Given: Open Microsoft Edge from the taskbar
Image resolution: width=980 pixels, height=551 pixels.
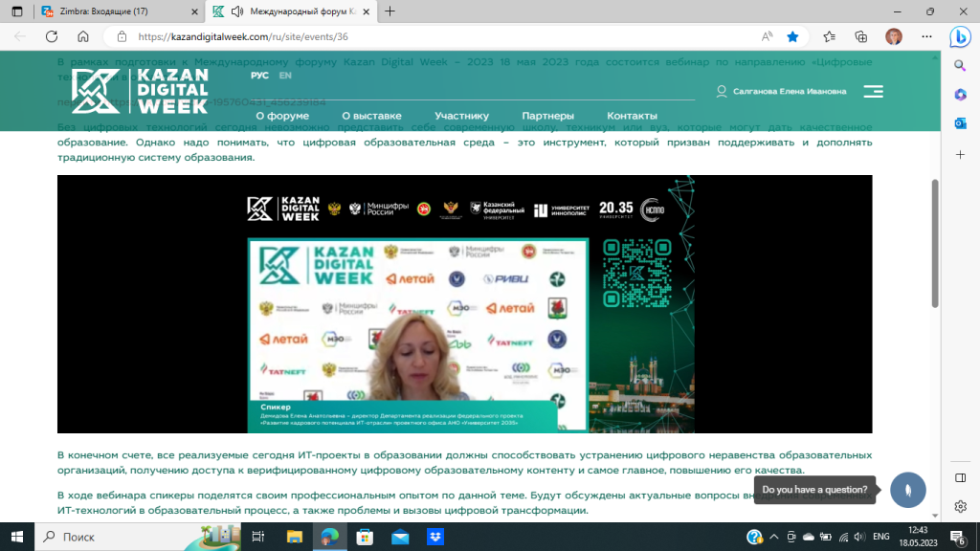Looking at the screenshot, I should click(329, 537).
